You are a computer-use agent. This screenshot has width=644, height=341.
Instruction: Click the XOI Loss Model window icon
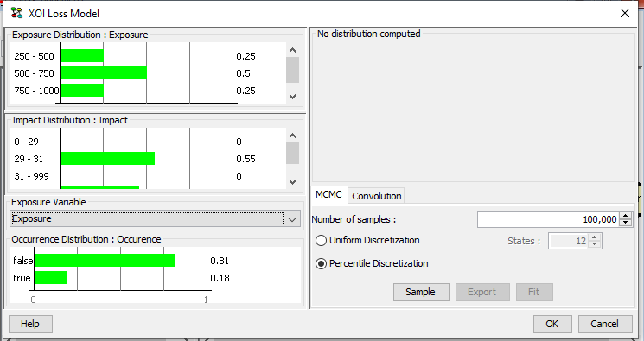click(16, 13)
